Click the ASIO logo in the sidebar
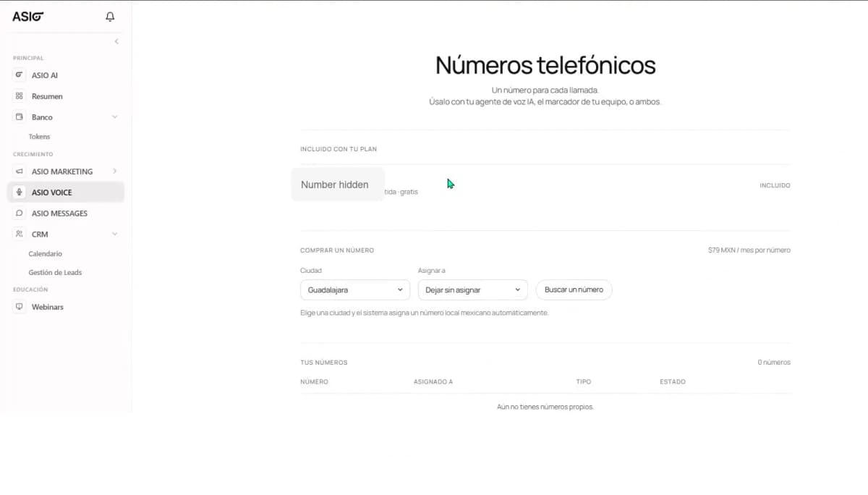 click(27, 17)
